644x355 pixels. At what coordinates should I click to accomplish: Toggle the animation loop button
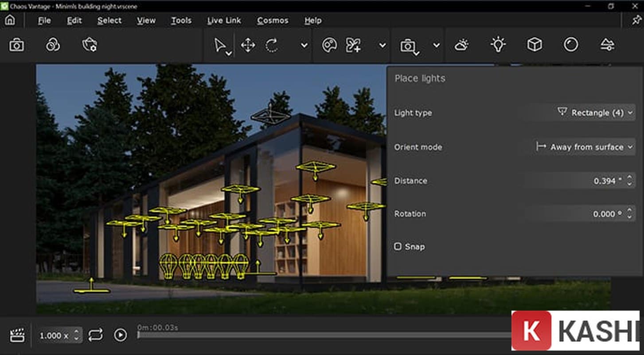(x=95, y=335)
